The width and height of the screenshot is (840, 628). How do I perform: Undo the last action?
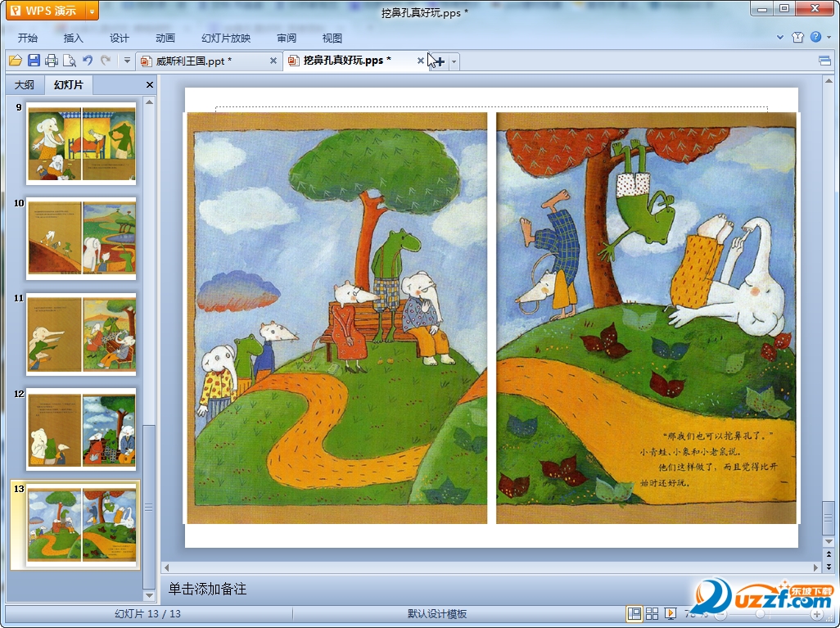(88, 61)
